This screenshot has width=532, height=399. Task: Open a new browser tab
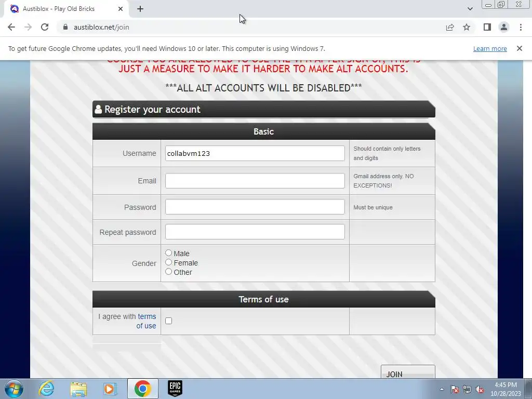point(140,9)
